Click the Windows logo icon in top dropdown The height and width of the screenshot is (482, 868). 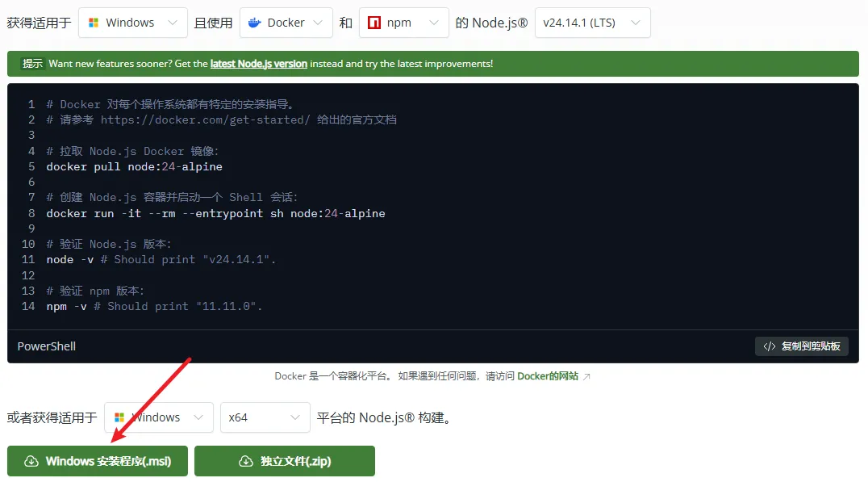tap(94, 23)
